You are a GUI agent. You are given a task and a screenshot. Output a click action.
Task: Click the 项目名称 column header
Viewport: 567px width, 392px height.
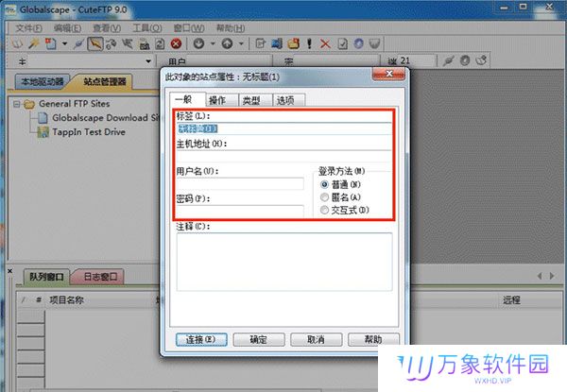point(67,299)
